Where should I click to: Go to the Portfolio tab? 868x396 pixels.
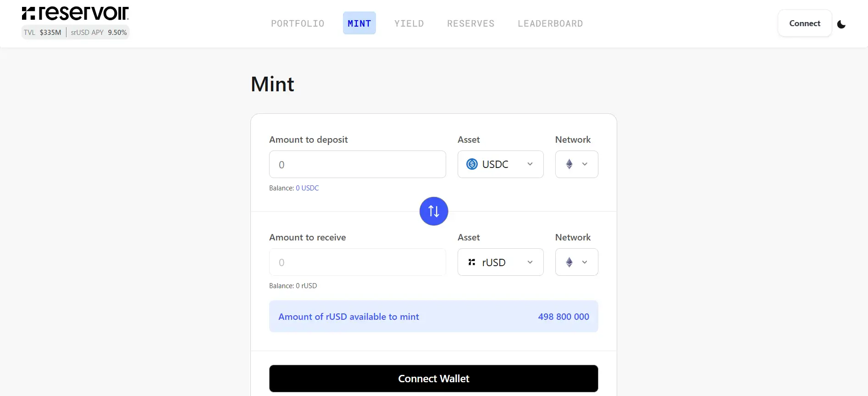click(298, 23)
